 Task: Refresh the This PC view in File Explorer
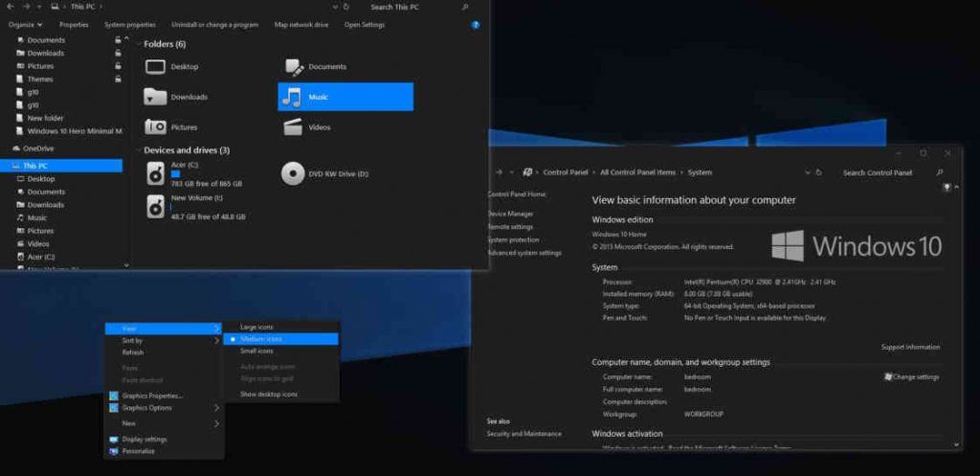(x=346, y=7)
